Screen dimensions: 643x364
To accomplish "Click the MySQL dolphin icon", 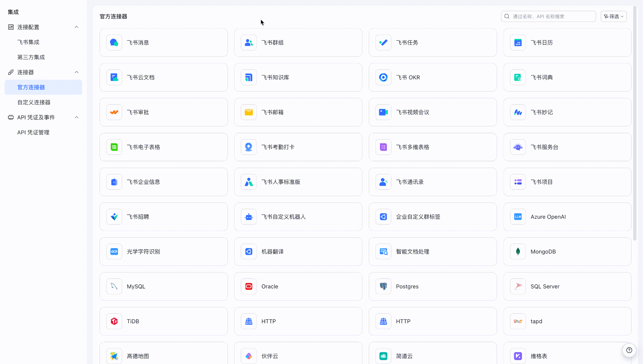I will pyautogui.click(x=114, y=286).
